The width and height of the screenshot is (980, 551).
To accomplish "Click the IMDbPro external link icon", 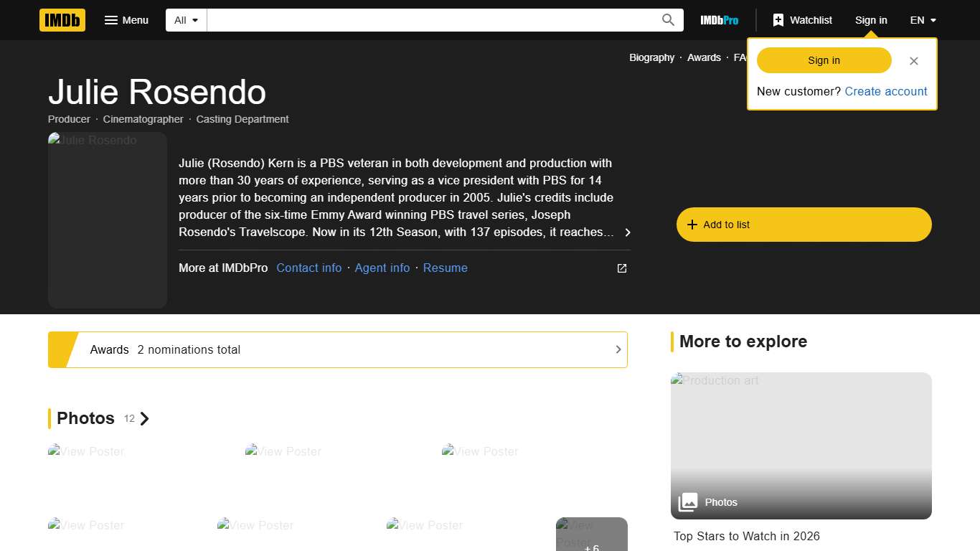I will pos(622,268).
